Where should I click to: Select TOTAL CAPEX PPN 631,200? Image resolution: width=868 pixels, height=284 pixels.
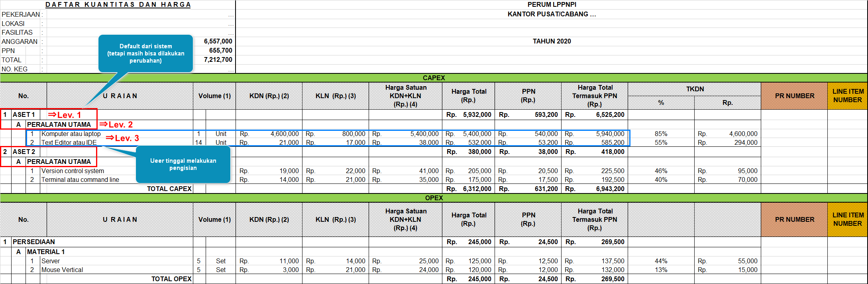[x=546, y=189]
